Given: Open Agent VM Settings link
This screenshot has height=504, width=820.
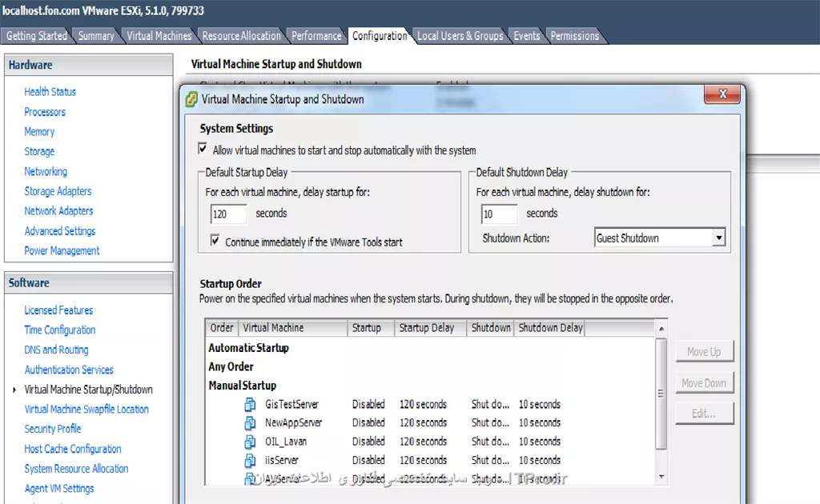Looking at the screenshot, I should point(59,489).
